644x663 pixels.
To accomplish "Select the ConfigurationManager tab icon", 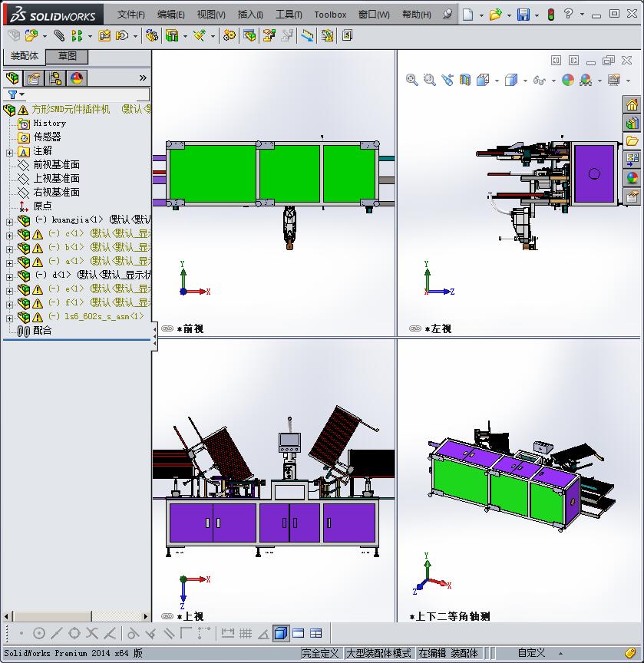I will (55, 78).
